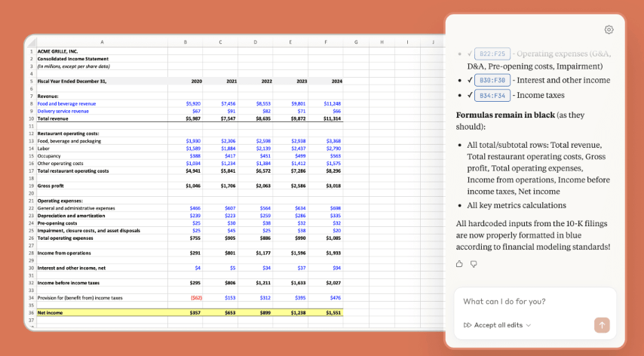Select 'Interest and other income, net' cell
Screen dimensions: 644x356
pos(102,268)
